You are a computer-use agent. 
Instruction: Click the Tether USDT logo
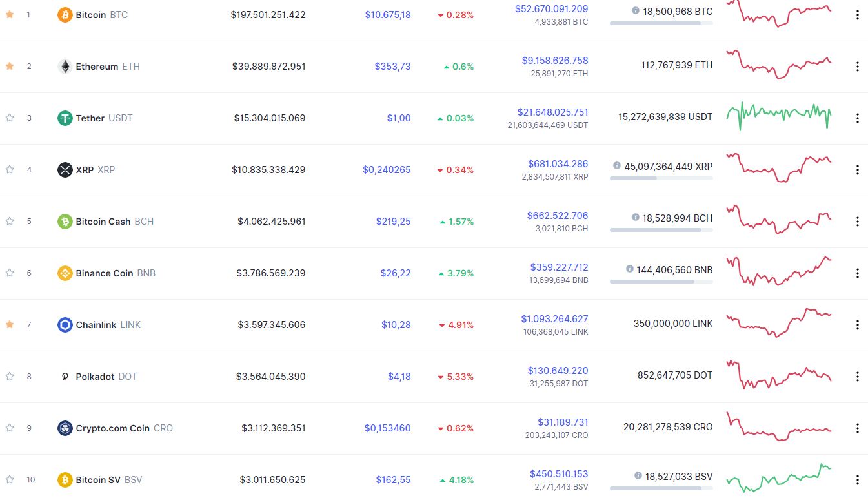pos(64,118)
